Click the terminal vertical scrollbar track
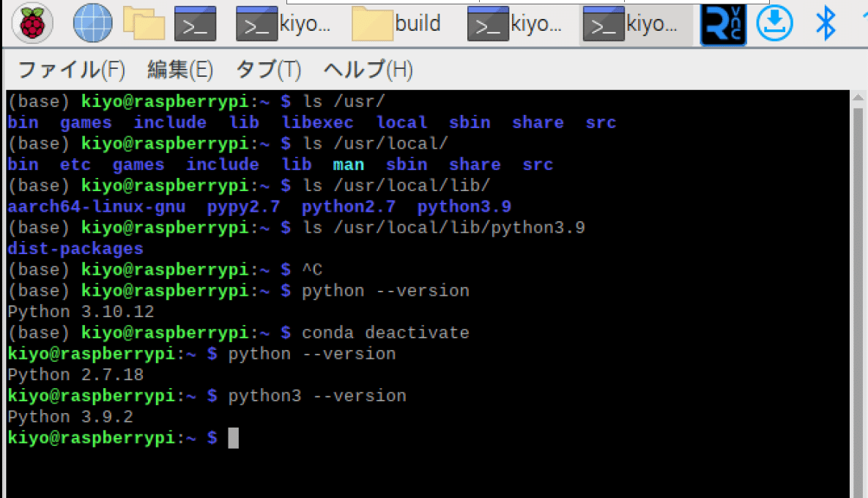Image resolution: width=868 pixels, height=498 pixels. pos(858,302)
